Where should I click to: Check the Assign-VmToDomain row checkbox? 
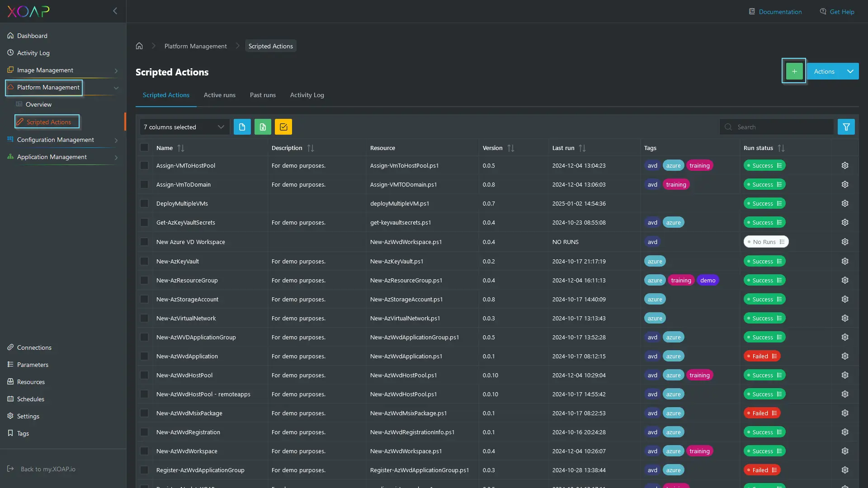pyautogui.click(x=144, y=184)
